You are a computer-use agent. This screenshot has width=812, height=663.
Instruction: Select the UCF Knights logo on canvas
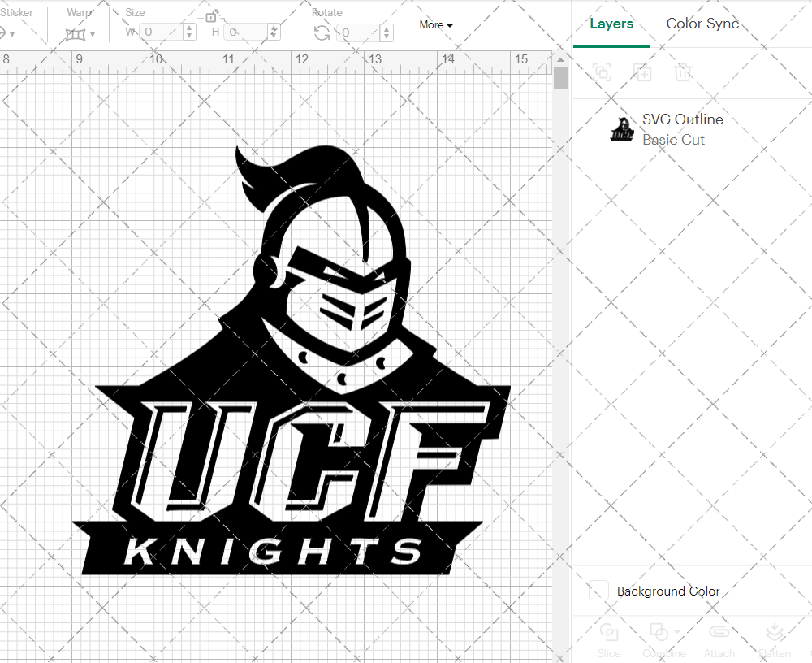pos(292,360)
